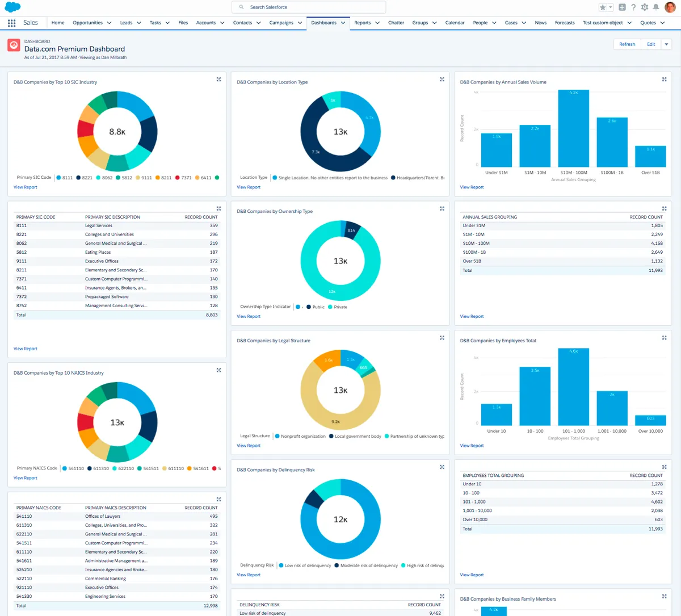Open the Files tab
681x616 pixels.
click(183, 23)
